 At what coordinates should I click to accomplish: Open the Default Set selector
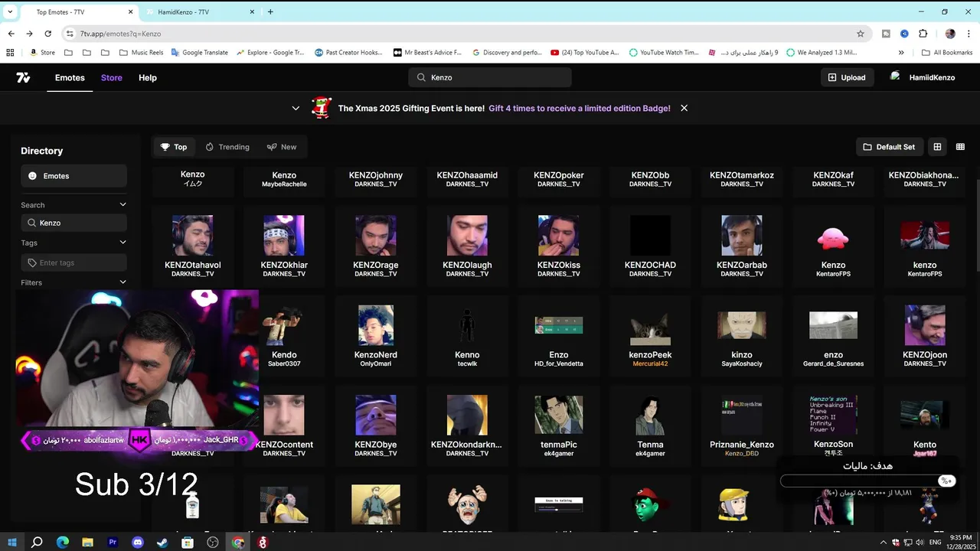click(x=889, y=147)
